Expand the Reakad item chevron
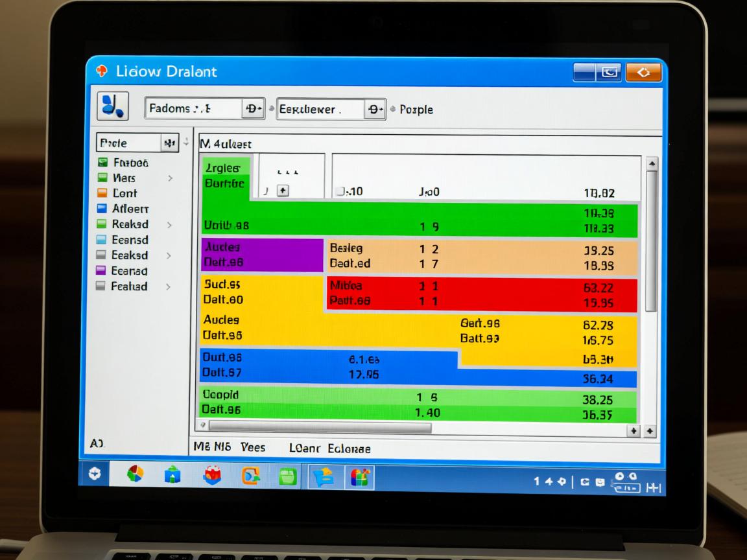Screen dimensions: 747x560 pyautogui.click(x=169, y=225)
